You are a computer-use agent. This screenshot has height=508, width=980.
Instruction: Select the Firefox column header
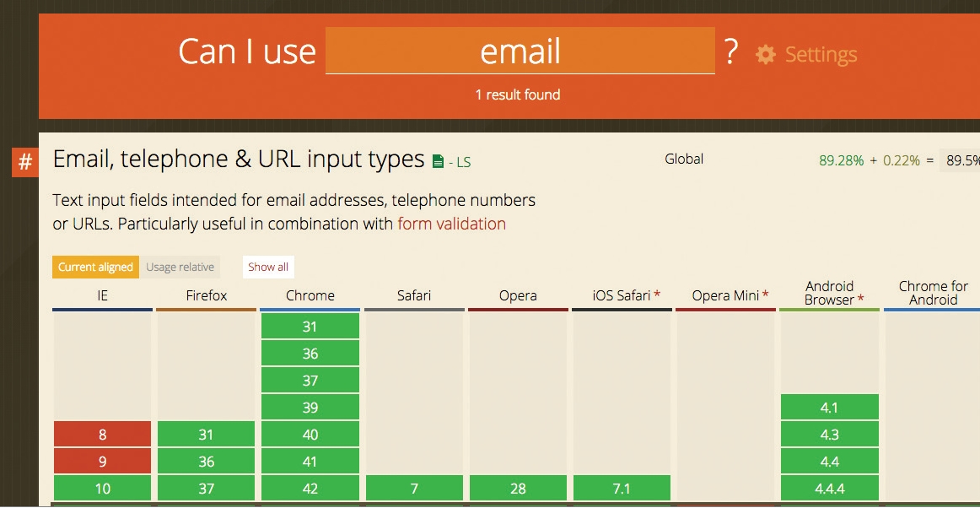[x=207, y=296]
